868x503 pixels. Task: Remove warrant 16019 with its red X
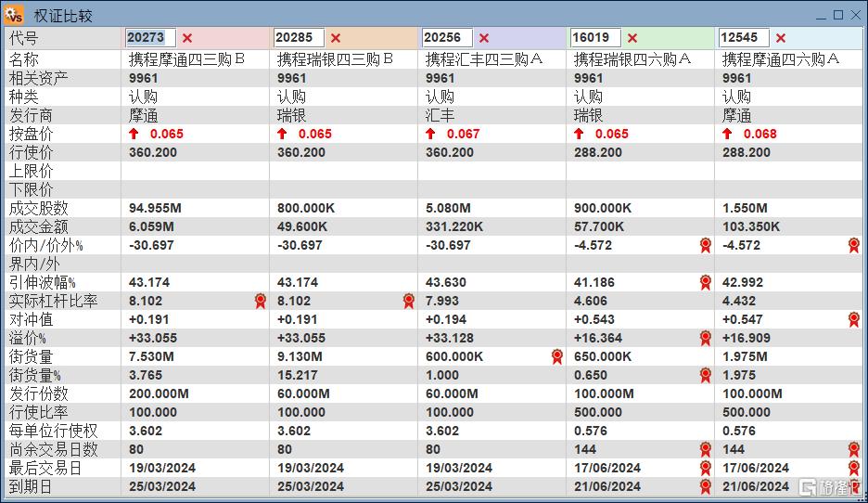click(x=632, y=38)
